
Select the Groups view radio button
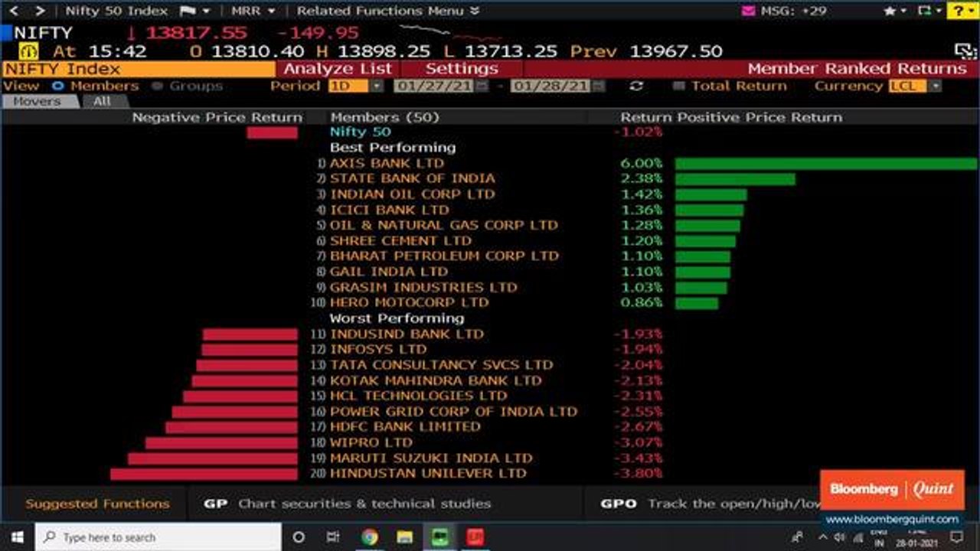(158, 86)
